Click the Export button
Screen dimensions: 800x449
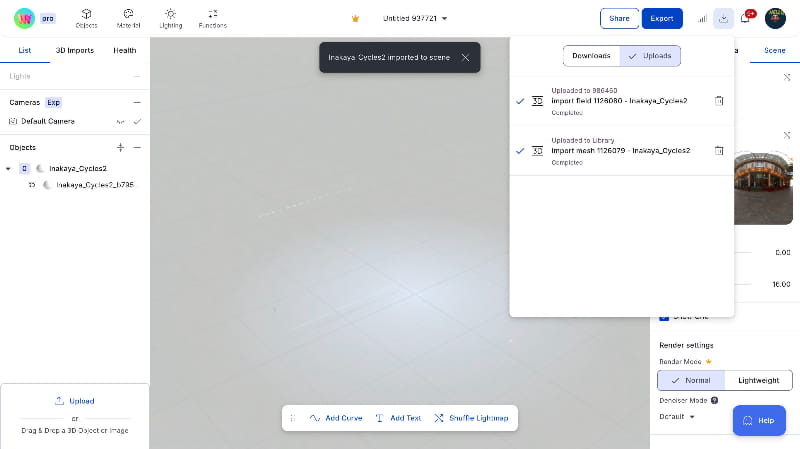[x=662, y=18]
